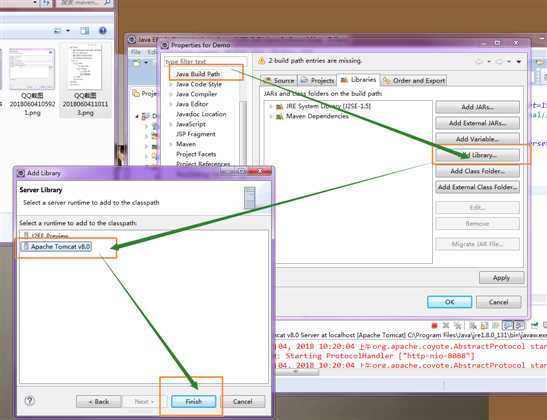Expand the Java Compiler node
This screenshot has width=547, height=420.
click(171, 94)
